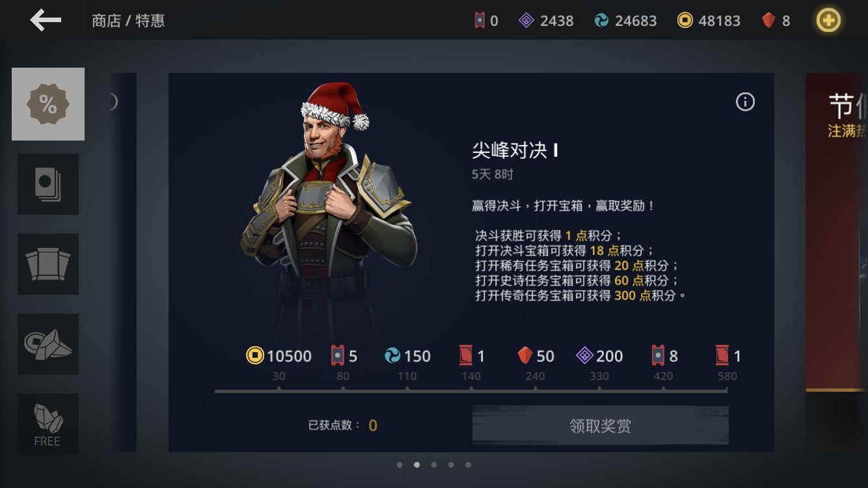Click the 领取奖赏 claim reward button

[600, 426]
